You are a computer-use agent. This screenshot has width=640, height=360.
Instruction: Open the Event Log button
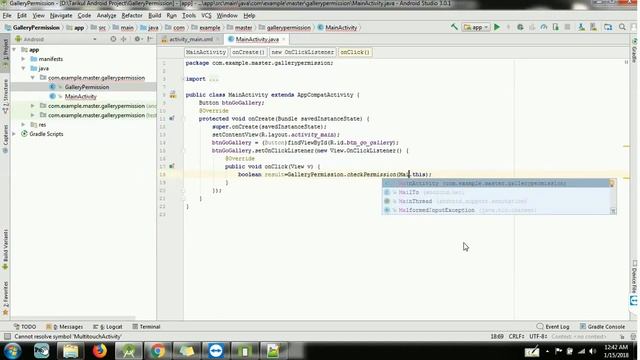553,327
